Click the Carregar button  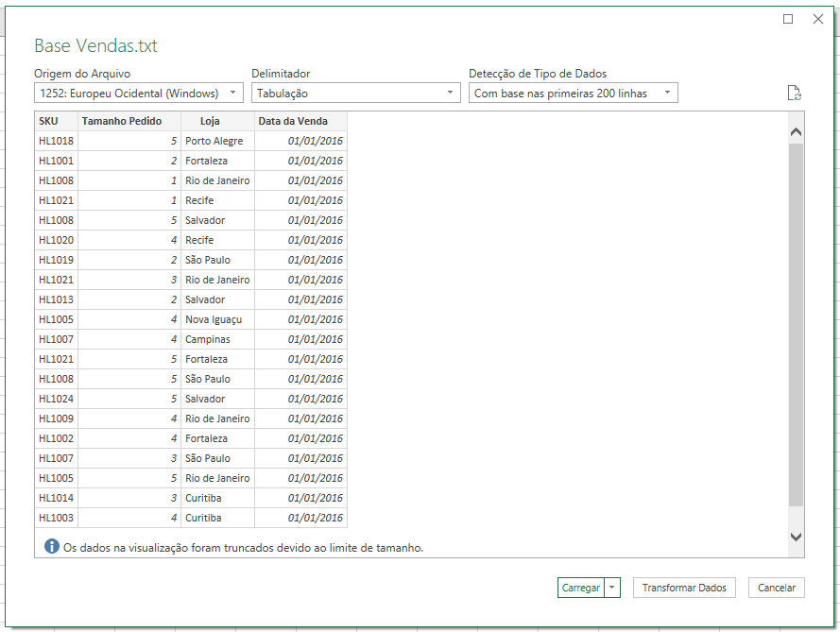tap(581, 588)
